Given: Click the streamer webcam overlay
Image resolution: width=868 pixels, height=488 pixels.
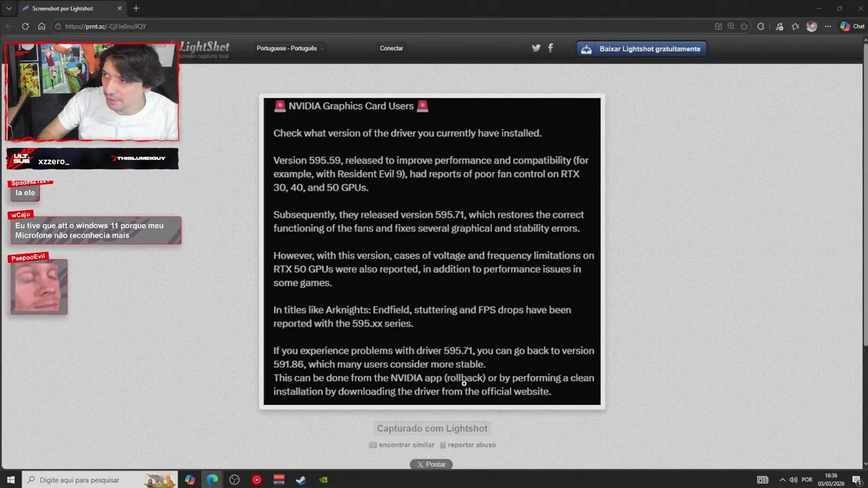Looking at the screenshot, I should [x=92, y=92].
